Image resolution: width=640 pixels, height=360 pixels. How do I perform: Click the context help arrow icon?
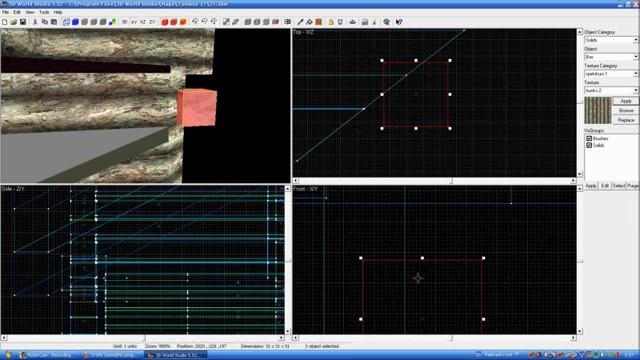tap(399, 22)
